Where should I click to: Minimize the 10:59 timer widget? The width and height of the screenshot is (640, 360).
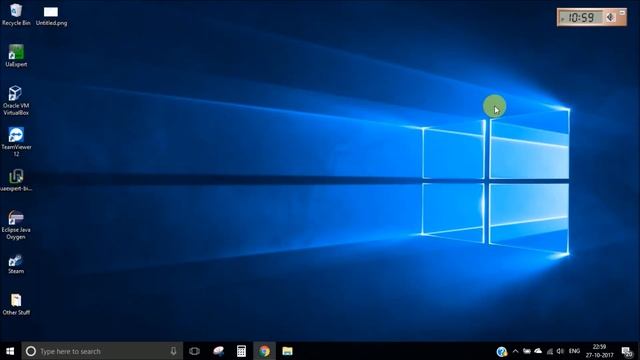[622, 13]
